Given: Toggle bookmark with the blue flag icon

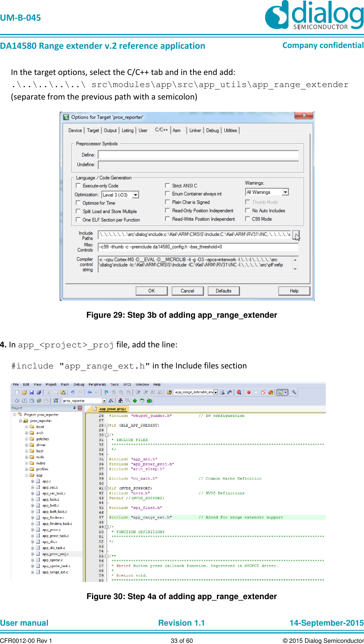Looking at the screenshot, I should click(x=106, y=392).
